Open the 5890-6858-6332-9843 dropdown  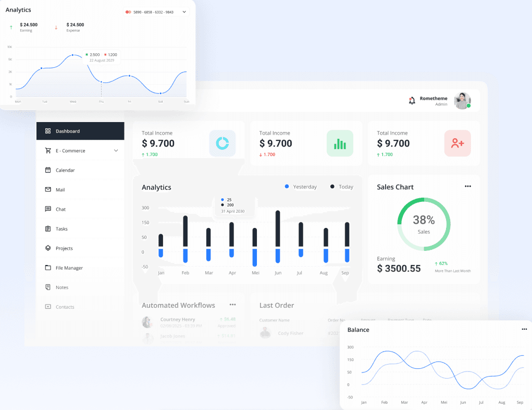(x=156, y=11)
